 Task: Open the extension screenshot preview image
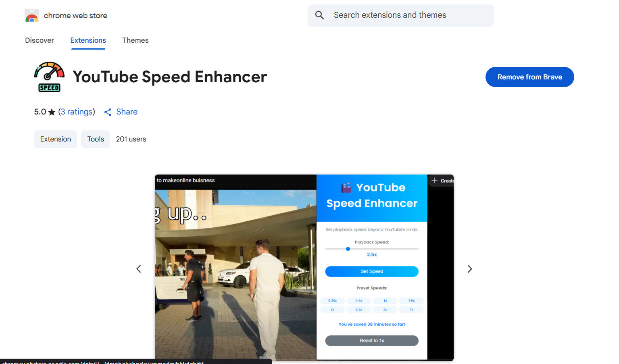(x=304, y=268)
